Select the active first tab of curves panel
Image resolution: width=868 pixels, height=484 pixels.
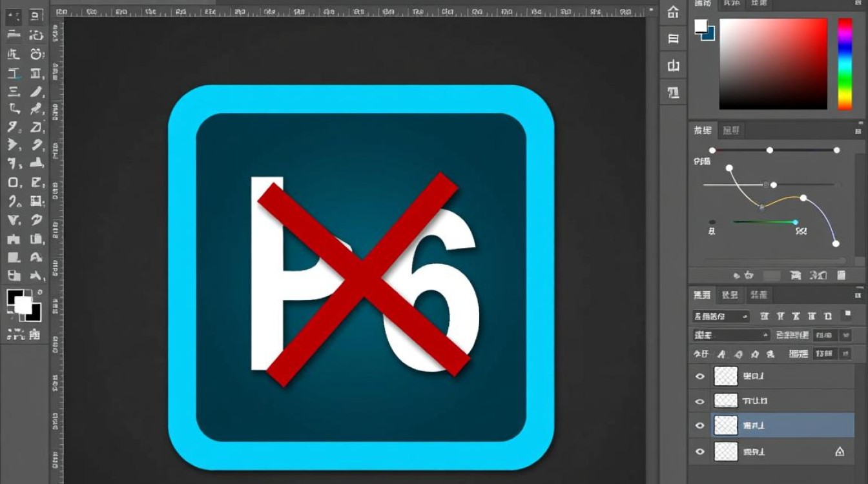[x=703, y=130]
